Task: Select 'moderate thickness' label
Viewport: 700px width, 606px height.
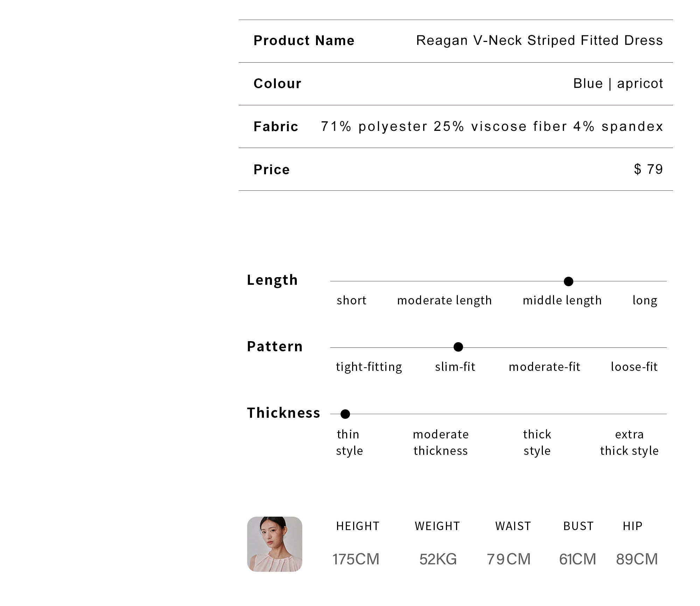Action: (441, 443)
